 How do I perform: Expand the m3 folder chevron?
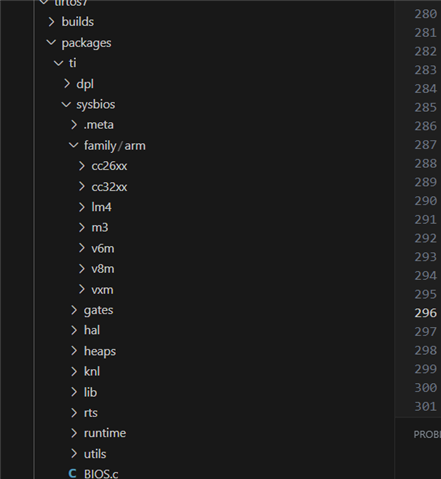tap(82, 228)
